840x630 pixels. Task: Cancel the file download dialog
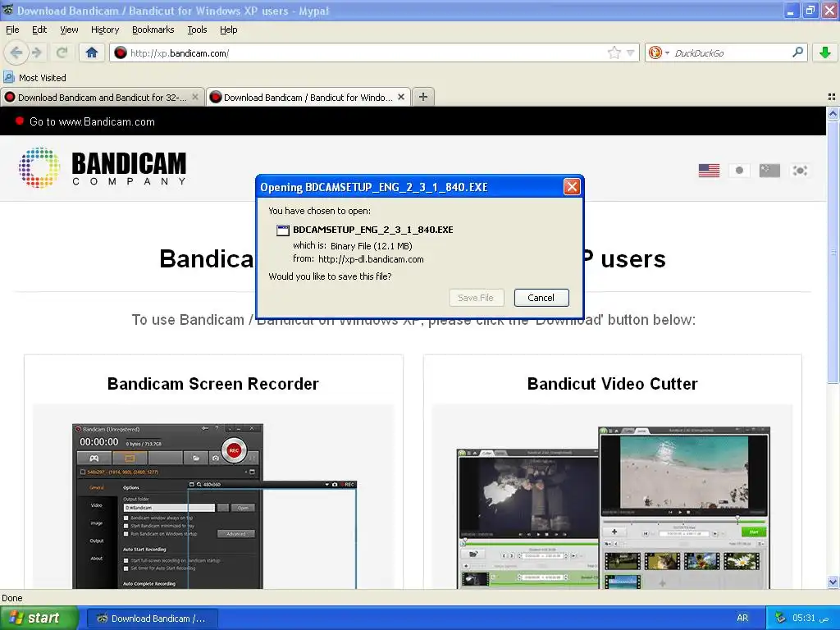point(541,298)
